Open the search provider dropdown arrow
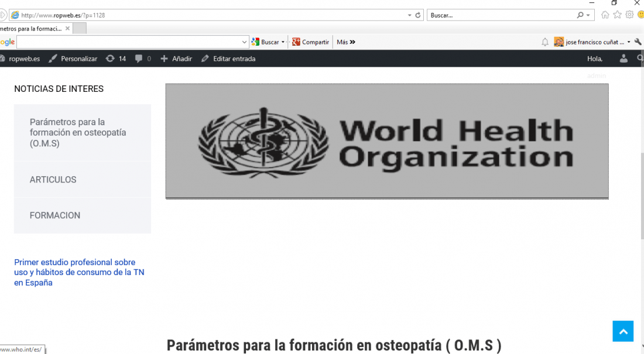Viewport: 644px width, 354px height. coord(588,15)
